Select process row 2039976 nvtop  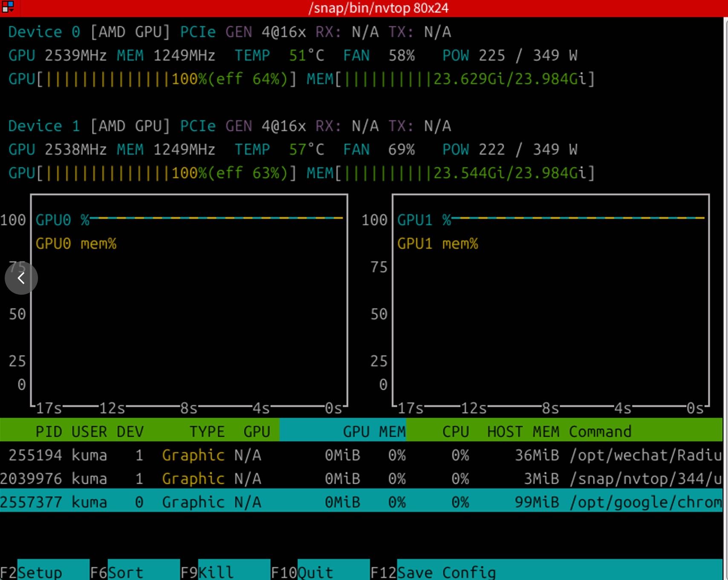361,478
